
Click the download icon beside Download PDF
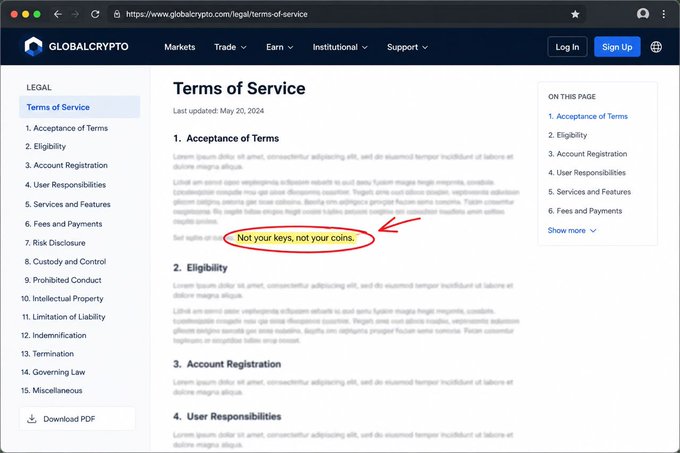tap(32, 419)
